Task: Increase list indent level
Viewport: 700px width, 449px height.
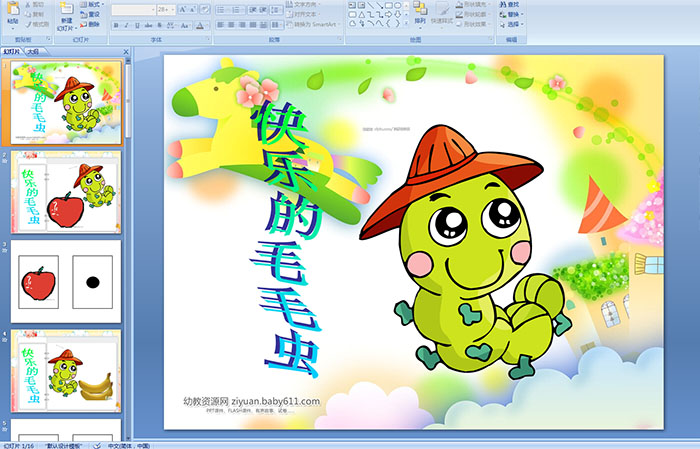Action: [263, 10]
